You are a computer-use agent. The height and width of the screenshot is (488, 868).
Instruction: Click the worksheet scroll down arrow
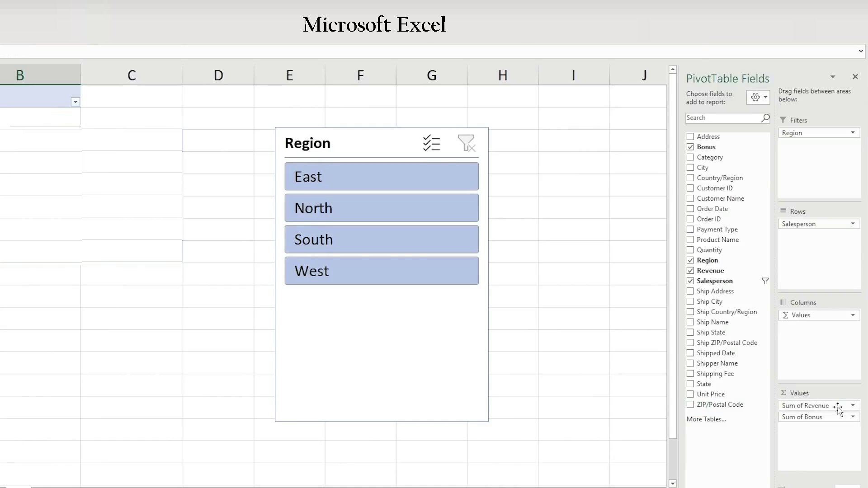(x=673, y=483)
